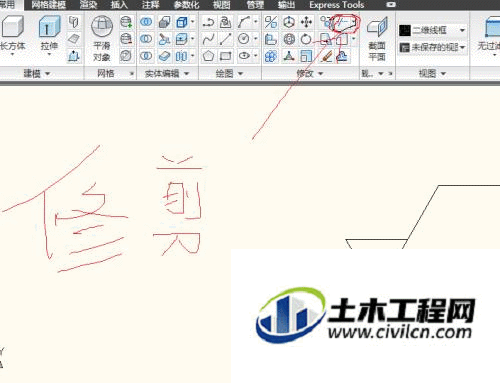
Task: Switch to the 网格建模 ribbon tab
Action: coord(49,5)
